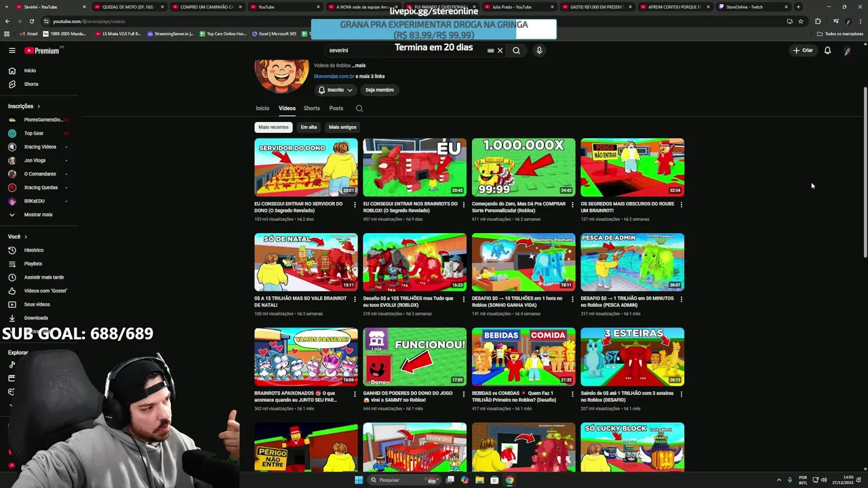Select the Em alta filter chip
The height and width of the screenshot is (488, 868).
pos(309,127)
